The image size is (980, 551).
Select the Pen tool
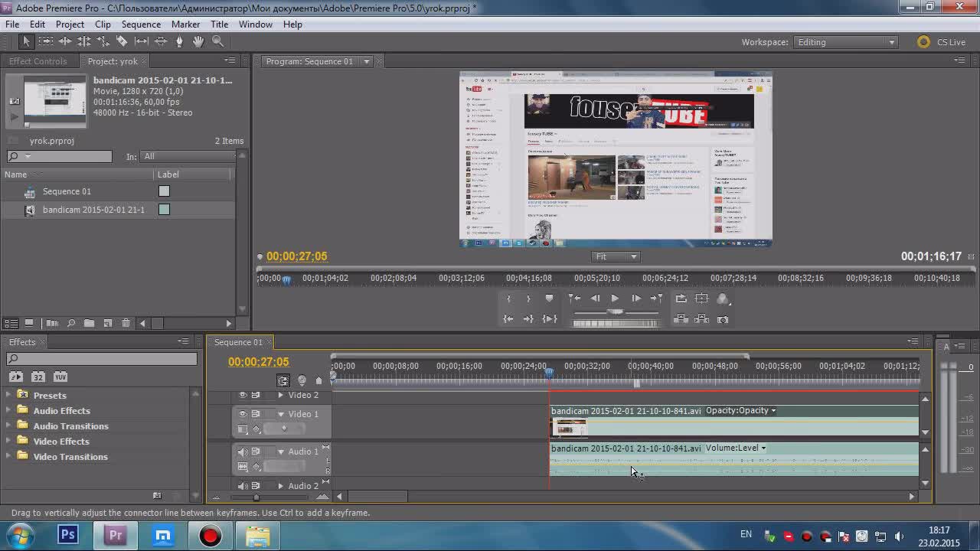tap(180, 41)
